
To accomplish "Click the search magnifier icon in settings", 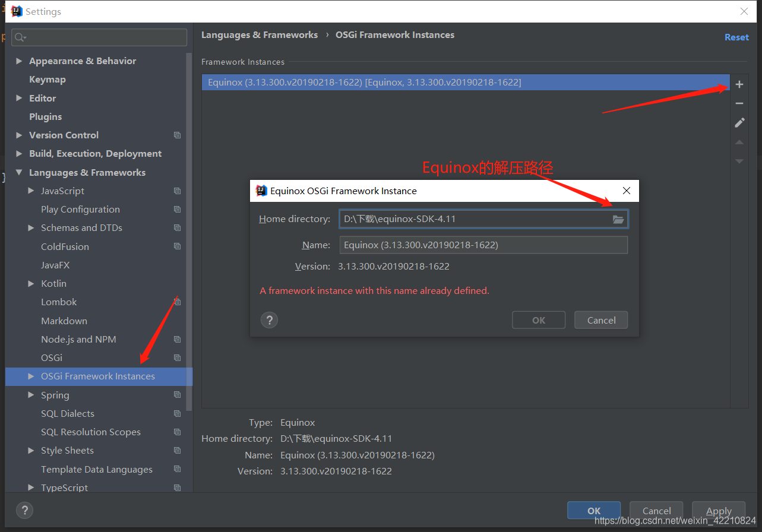I will [20, 37].
